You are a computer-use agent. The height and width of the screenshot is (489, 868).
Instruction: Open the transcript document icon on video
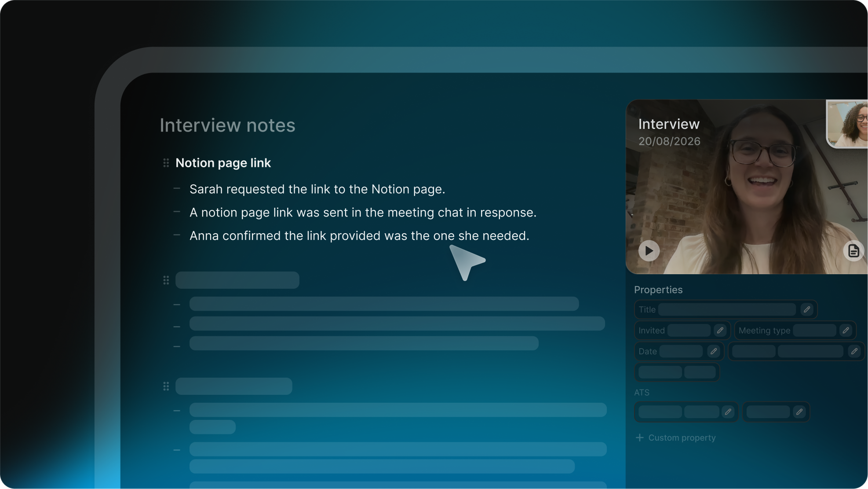[853, 251]
